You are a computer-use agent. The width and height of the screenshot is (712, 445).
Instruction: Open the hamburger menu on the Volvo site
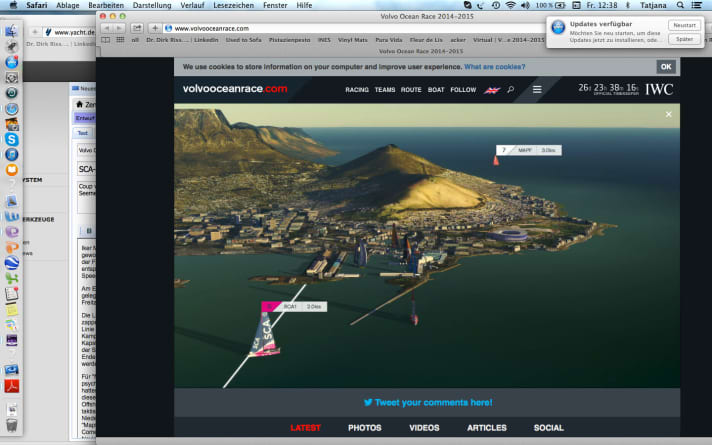pos(537,89)
